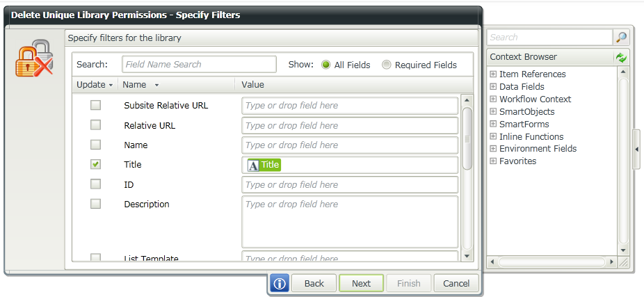Check the Subsite Relative URL checkbox
644x297 pixels.
click(95, 106)
